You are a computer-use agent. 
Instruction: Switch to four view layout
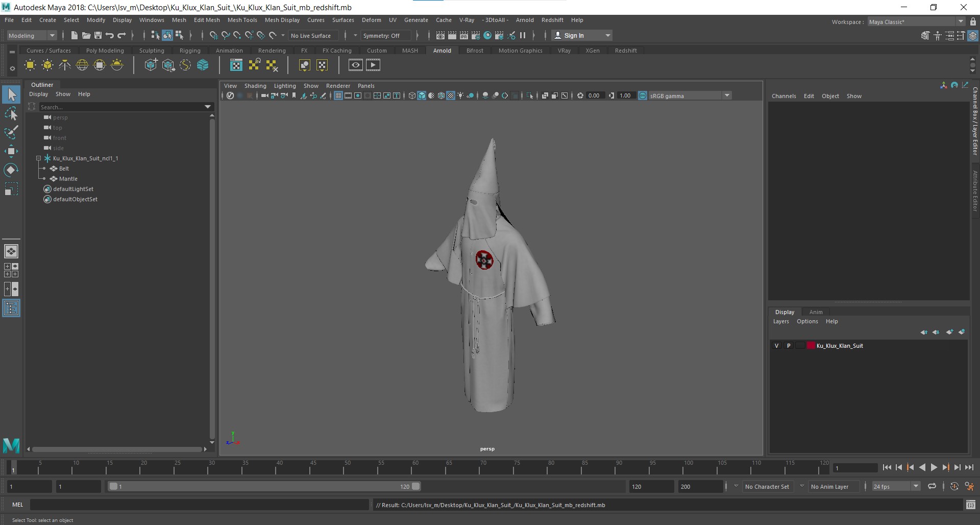point(11,270)
